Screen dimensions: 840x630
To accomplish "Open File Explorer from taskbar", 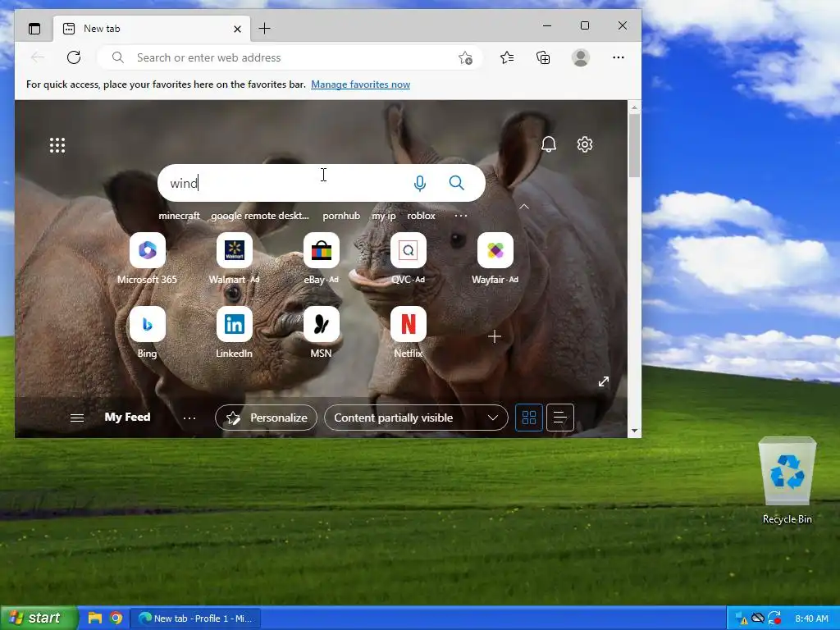I will pyautogui.click(x=95, y=618).
